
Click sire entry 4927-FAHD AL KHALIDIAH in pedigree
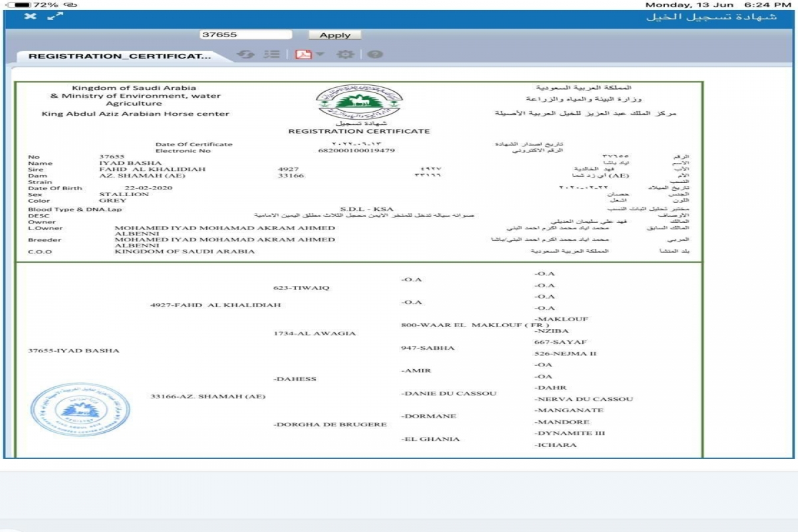[x=215, y=305]
